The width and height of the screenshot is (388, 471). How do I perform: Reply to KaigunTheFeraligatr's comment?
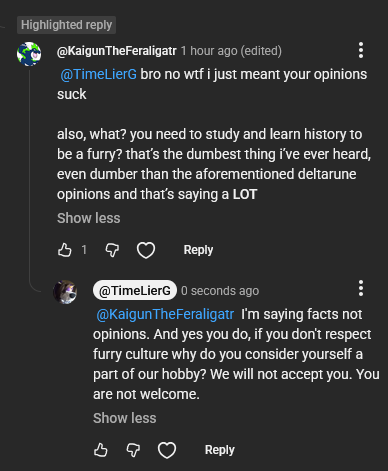(198, 250)
